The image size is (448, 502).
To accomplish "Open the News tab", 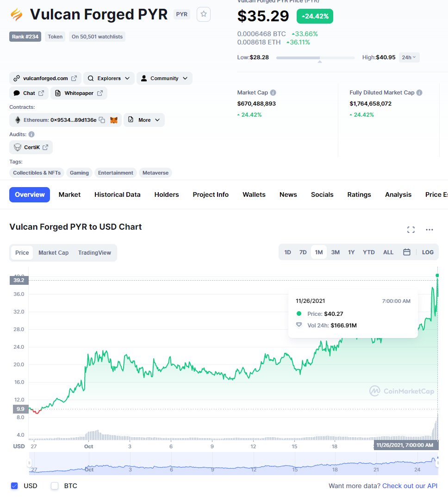I will (x=288, y=195).
